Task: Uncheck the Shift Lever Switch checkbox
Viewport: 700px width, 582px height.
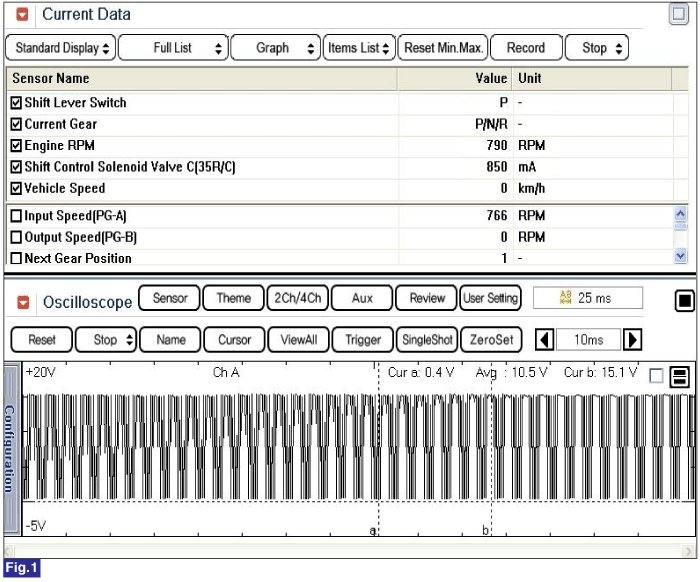Action: click(16, 103)
